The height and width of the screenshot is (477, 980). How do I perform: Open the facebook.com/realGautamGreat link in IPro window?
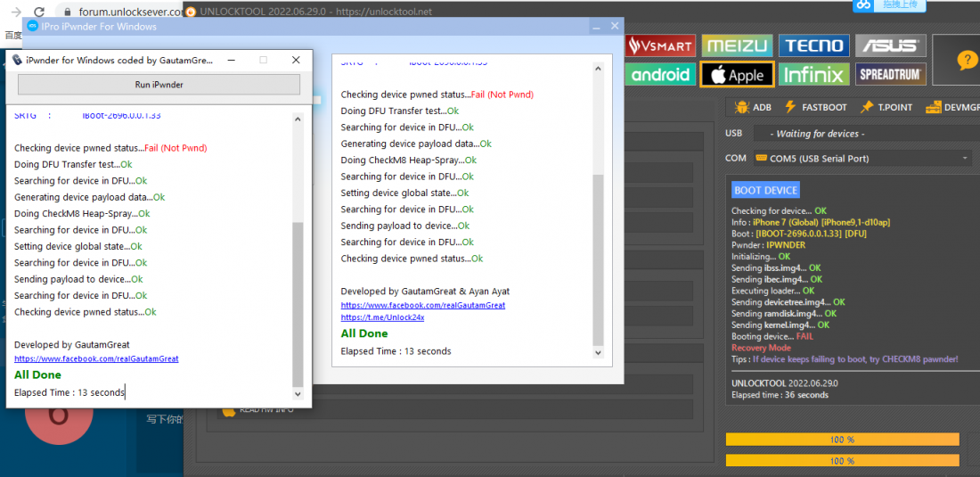423,305
